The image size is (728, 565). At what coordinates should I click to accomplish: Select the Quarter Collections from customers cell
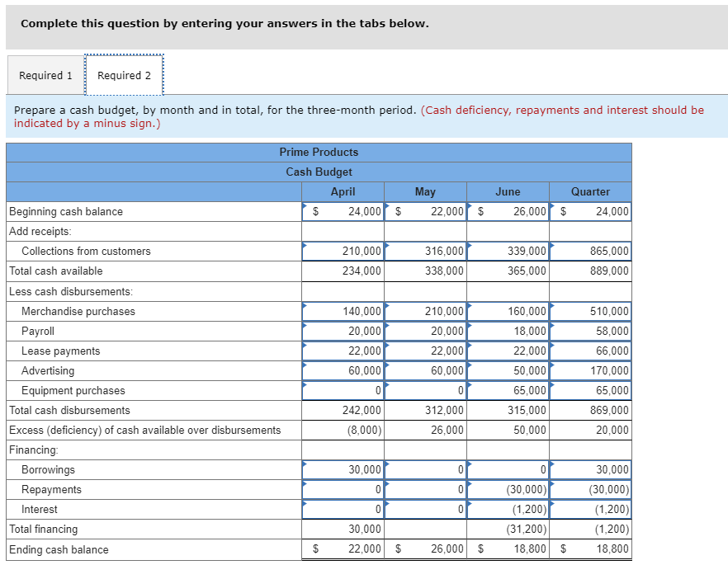590,251
